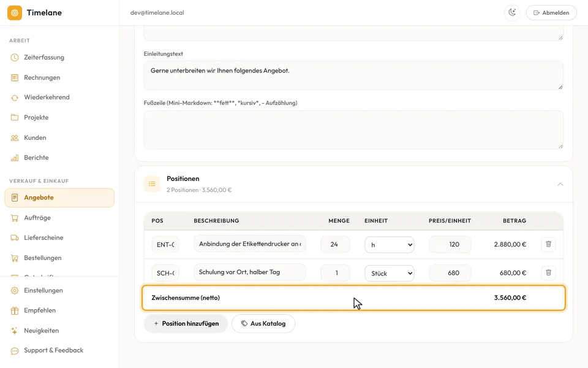This screenshot has height=368, width=588.
Task: Click the Positionen list icon
Action: (x=152, y=184)
